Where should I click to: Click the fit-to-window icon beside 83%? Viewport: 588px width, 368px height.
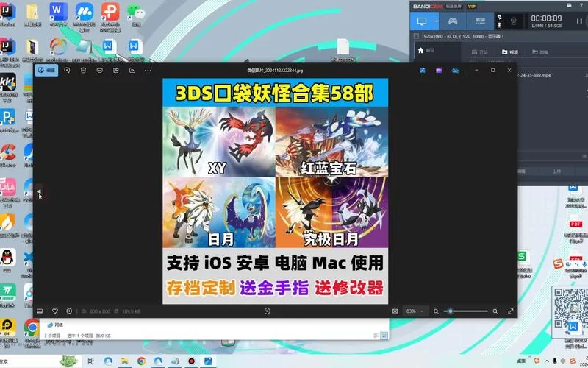tap(395, 311)
